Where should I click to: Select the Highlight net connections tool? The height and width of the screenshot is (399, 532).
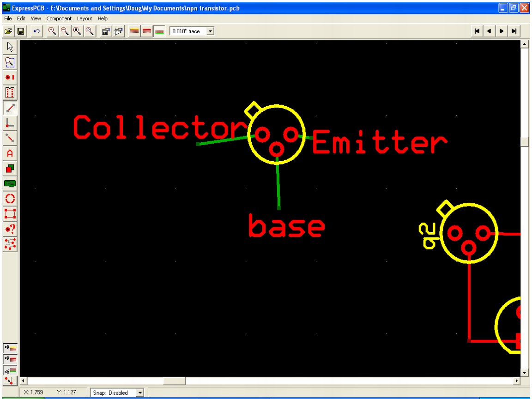click(x=10, y=244)
